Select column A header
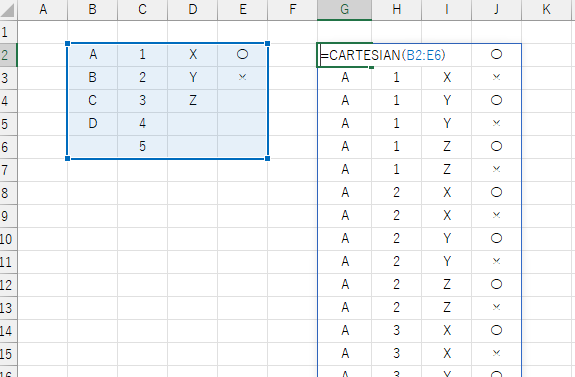This screenshot has height=377, width=575. 43,10
